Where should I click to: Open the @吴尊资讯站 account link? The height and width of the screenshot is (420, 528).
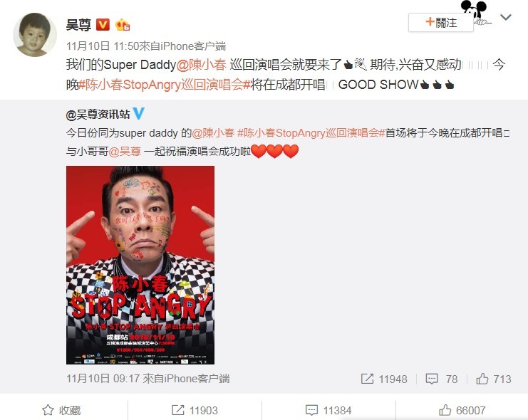[x=98, y=115]
